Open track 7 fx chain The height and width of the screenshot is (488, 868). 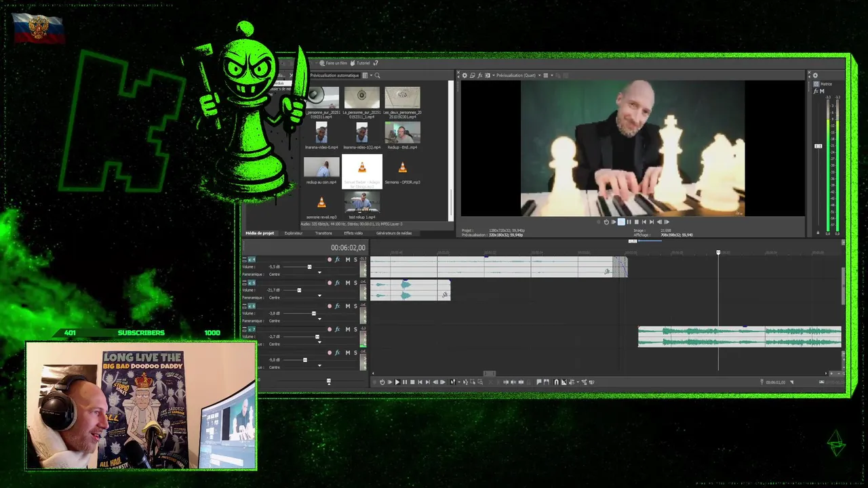[x=337, y=329]
